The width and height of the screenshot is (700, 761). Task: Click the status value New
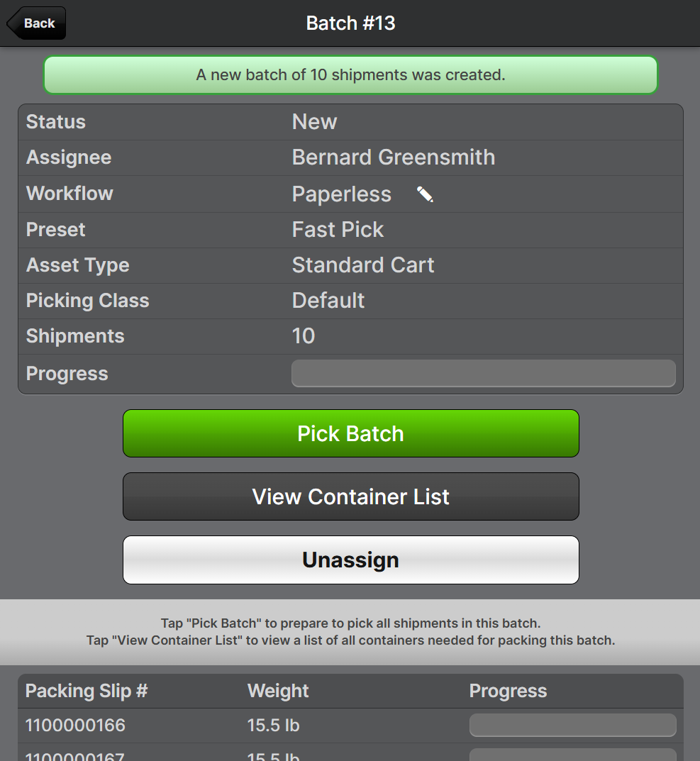click(314, 122)
